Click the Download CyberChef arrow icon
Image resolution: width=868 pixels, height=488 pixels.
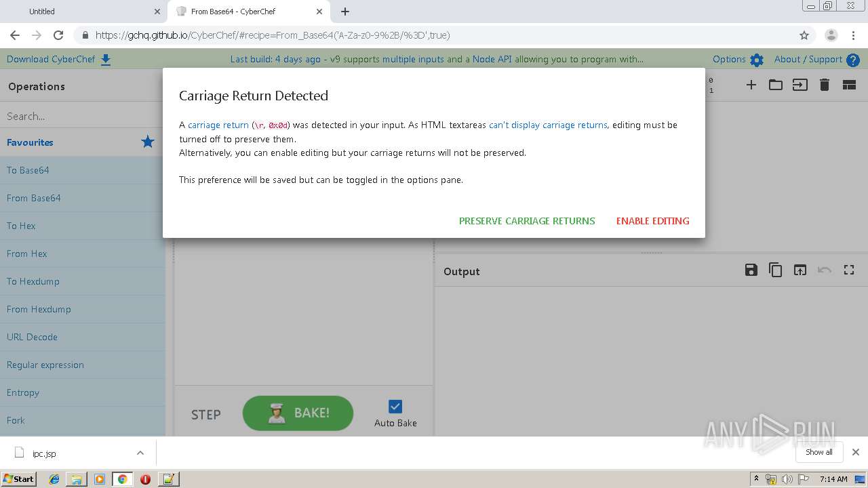click(106, 60)
